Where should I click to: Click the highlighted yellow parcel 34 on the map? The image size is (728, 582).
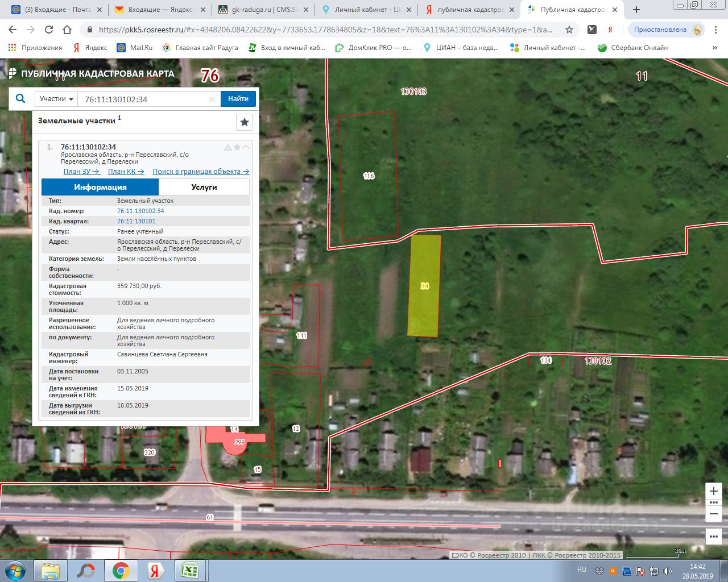424,286
